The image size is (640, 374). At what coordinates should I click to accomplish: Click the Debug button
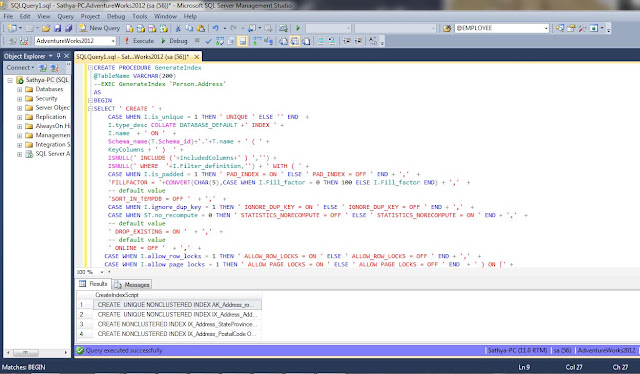coord(174,41)
